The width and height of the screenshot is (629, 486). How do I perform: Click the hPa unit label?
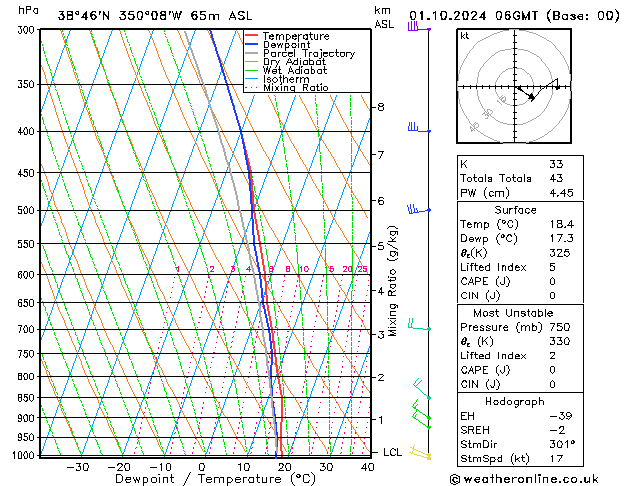pos(28,10)
